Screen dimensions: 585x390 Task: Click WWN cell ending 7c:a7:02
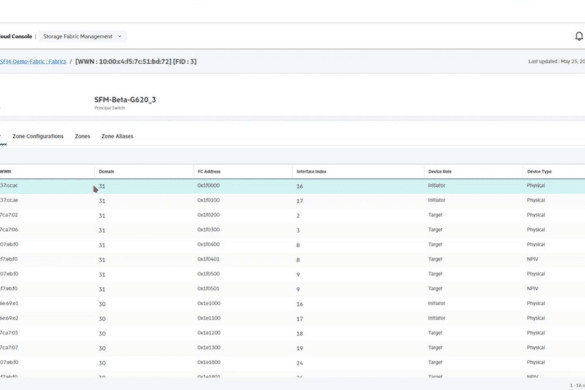[x=9, y=215]
